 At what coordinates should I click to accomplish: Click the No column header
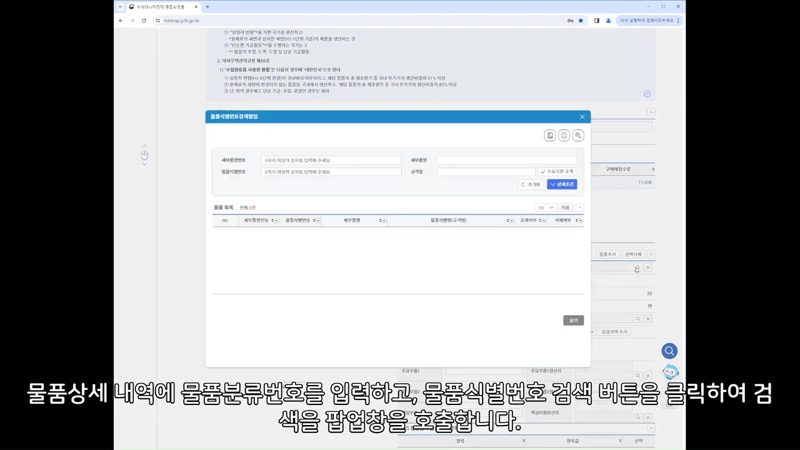[x=225, y=220]
